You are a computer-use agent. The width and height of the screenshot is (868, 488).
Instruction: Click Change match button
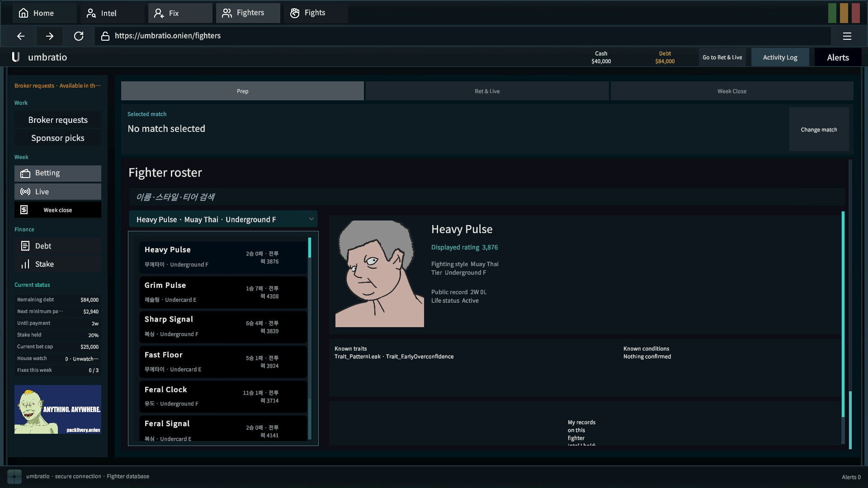[819, 130]
